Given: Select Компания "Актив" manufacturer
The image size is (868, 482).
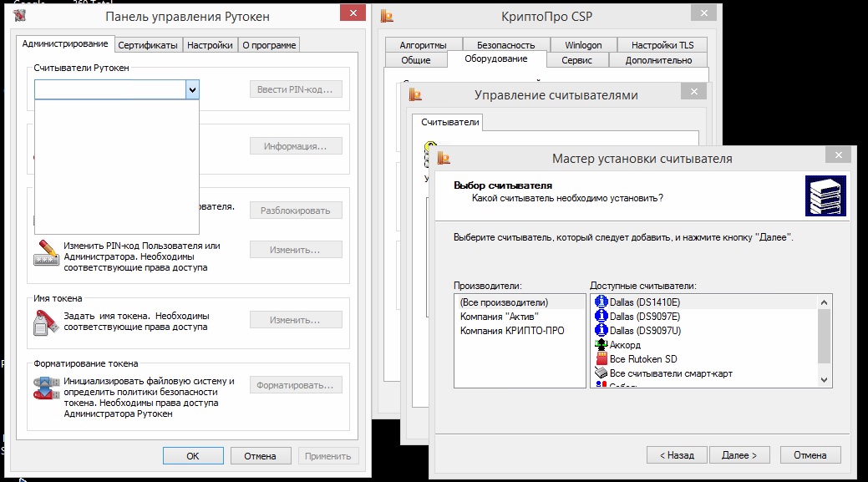Looking at the screenshot, I should (x=500, y=317).
